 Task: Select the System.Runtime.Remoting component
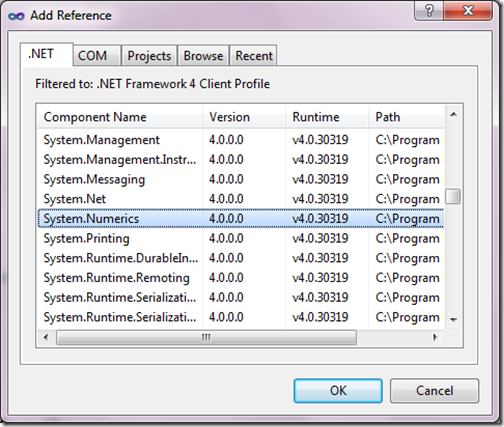241,277
